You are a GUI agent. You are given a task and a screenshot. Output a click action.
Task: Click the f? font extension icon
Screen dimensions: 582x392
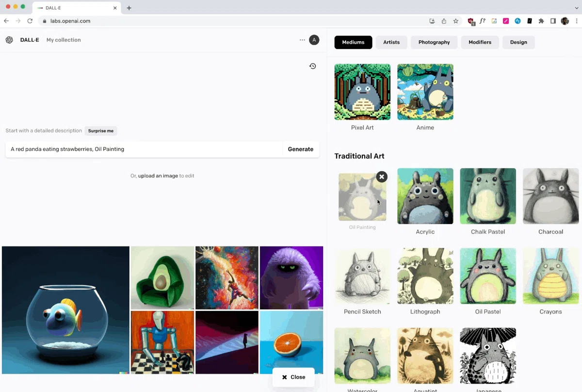pos(483,21)
